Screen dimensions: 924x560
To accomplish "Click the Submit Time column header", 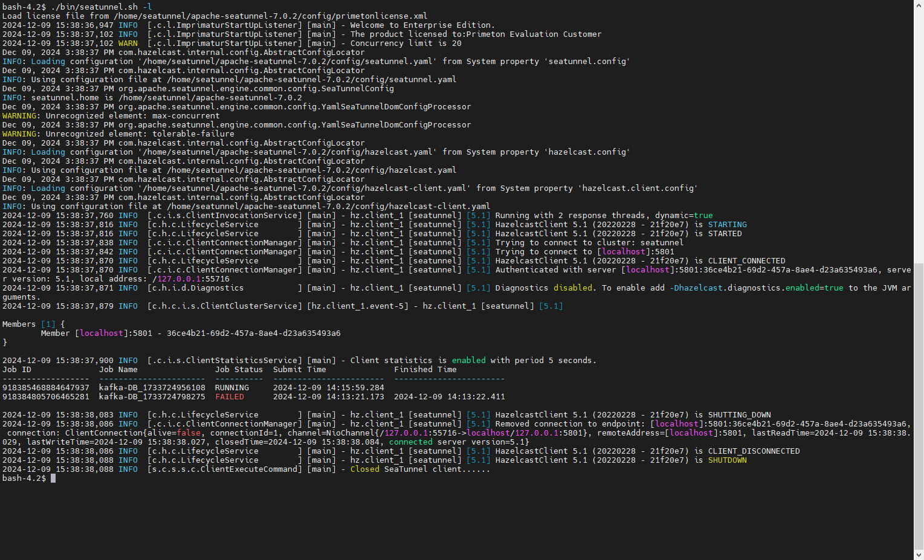I will click(x=299, y=370).
